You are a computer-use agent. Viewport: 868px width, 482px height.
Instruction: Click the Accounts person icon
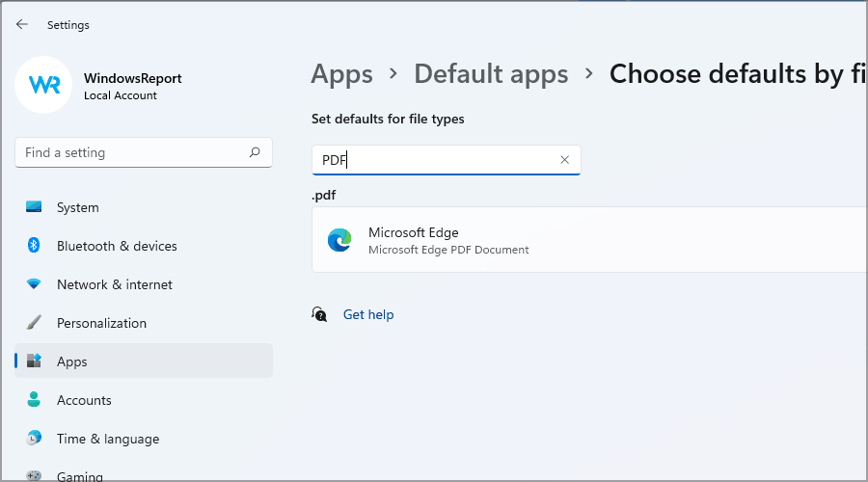click(x=34, y=399)
